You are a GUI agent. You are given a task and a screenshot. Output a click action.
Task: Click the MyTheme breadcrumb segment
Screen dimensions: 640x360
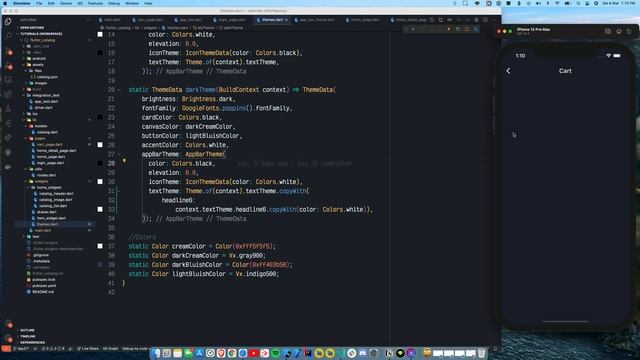pos(204,28)
